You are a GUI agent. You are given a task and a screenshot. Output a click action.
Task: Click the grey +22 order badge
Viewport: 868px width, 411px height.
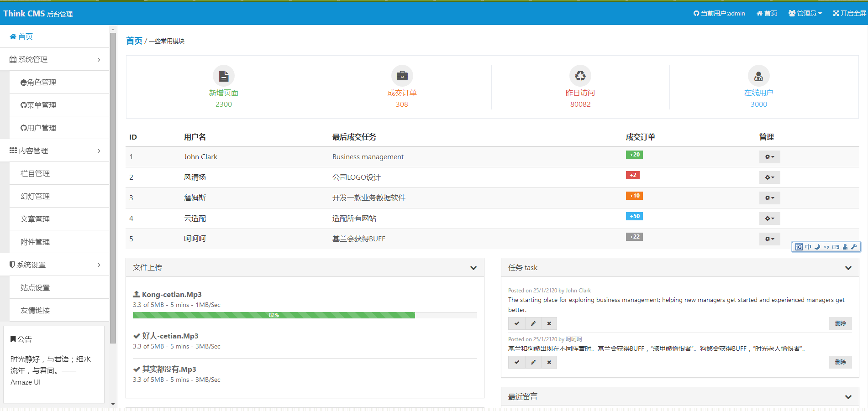635,237
